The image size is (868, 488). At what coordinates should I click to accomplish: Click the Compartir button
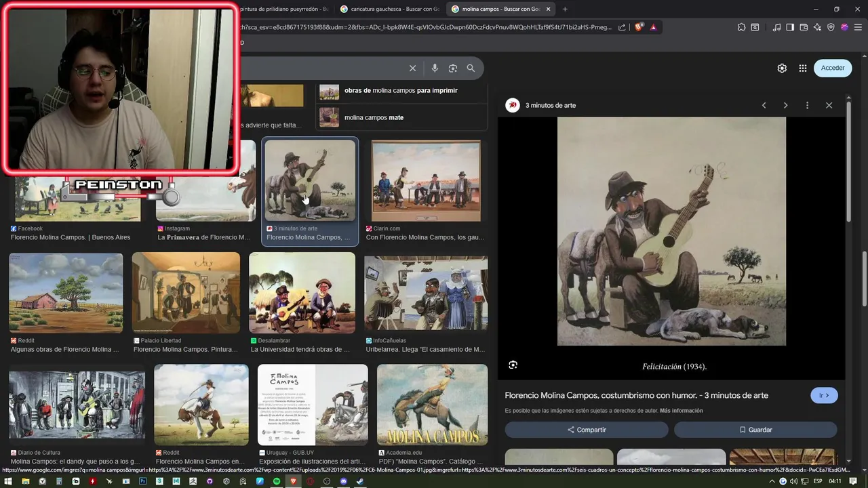pyautogui.click(x=587, y=430)
